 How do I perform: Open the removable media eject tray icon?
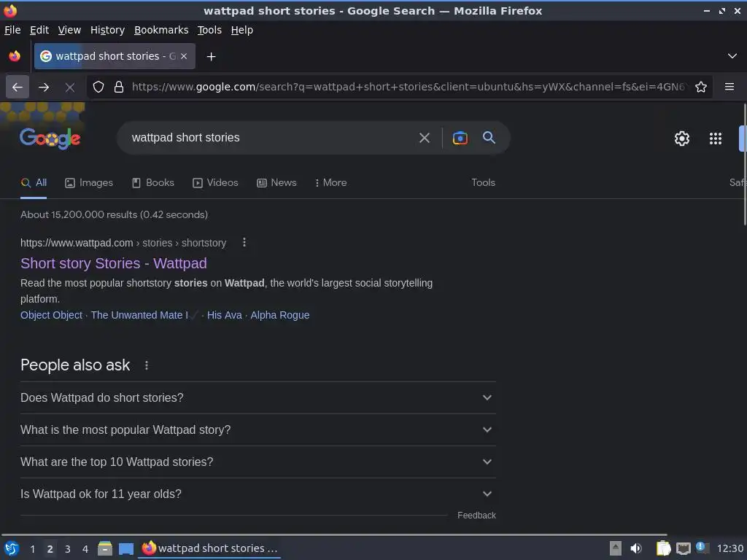(616, 548)
